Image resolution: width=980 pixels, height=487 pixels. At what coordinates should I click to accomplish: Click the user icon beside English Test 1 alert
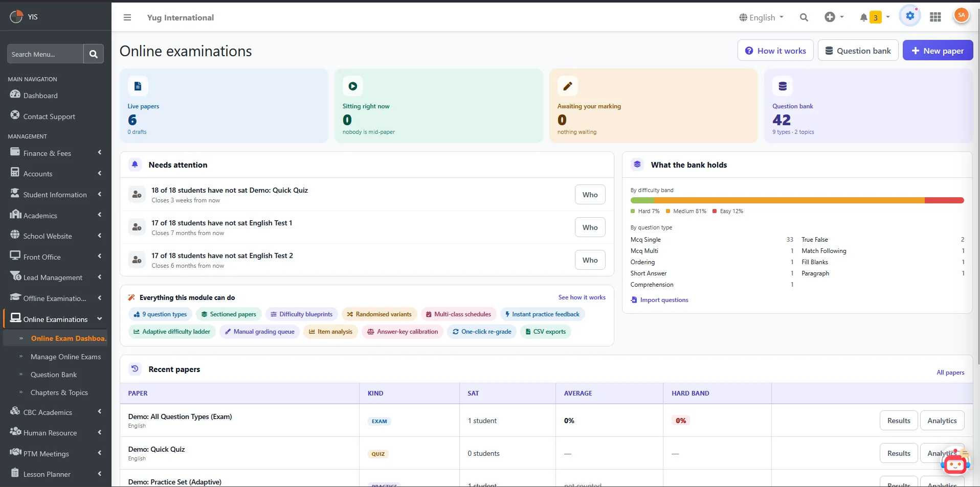tap(137, 227)
